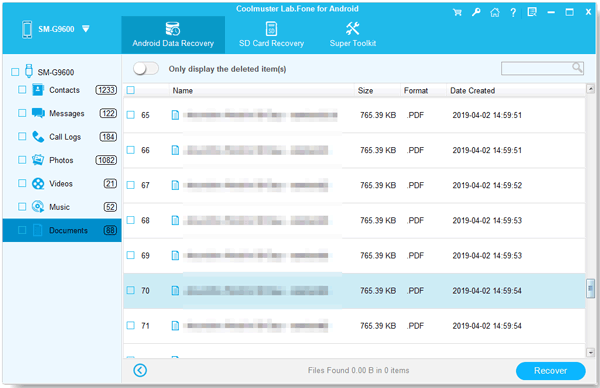Tick the Music checkbox in the sidebar
This screenshot has width=600, height=388.
22,207
